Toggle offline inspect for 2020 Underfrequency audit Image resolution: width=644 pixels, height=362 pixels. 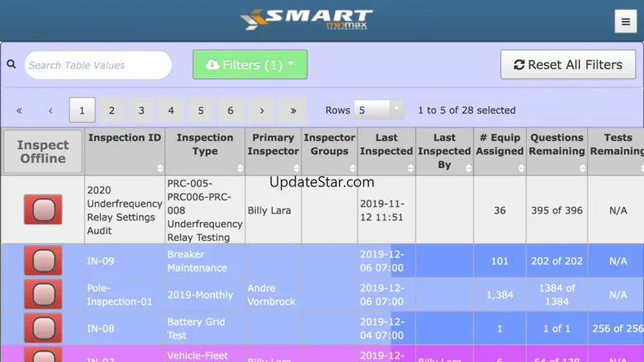[43, 210]
